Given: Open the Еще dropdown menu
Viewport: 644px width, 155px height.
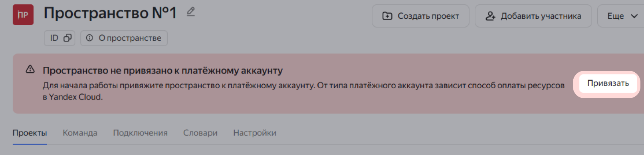Looking at the screenshot, I should (x=621, y=16).
